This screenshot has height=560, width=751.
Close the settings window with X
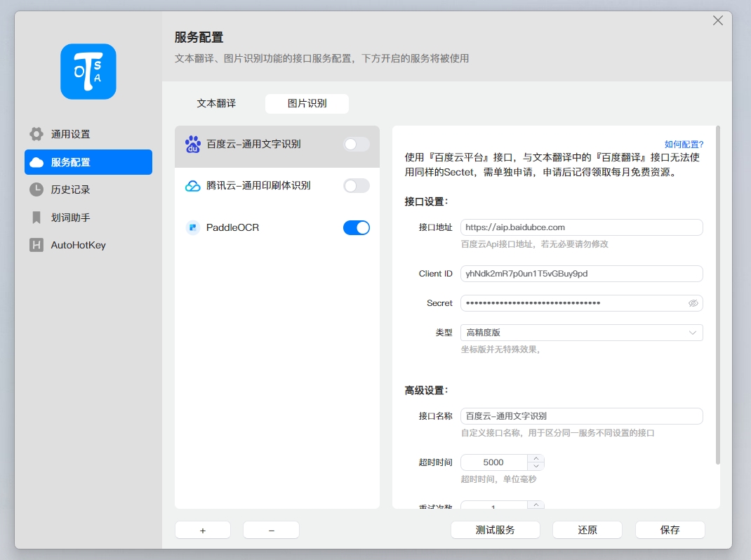(717, 20)
